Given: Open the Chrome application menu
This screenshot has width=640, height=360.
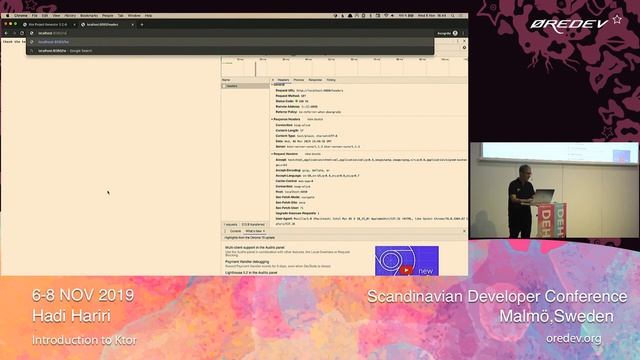Looking at the screenshot, I should pos(20,16).
